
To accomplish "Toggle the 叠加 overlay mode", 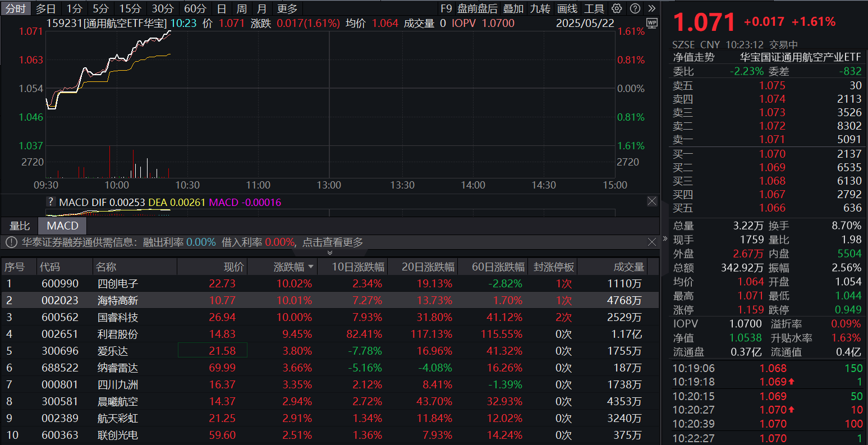I will coord(513,8).
